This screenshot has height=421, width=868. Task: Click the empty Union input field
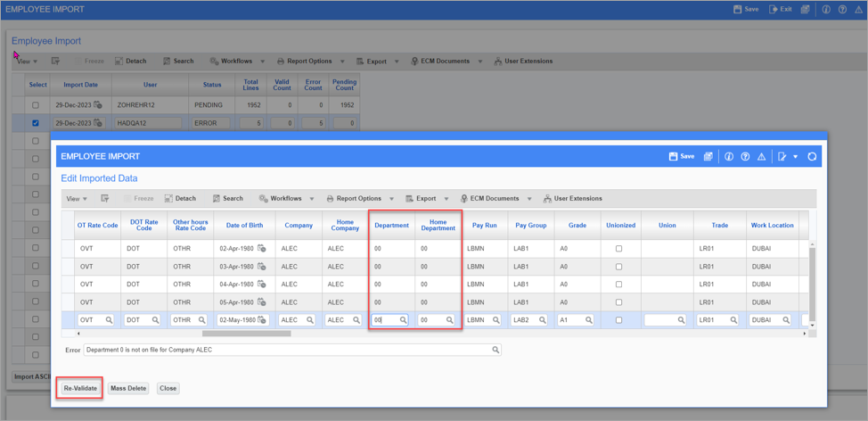coord(665,319)
